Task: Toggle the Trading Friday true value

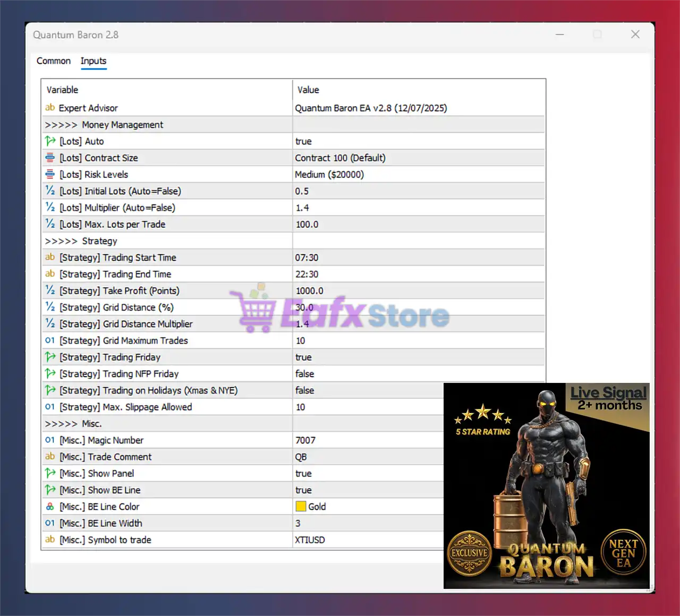Action: [x=304, y=357]
